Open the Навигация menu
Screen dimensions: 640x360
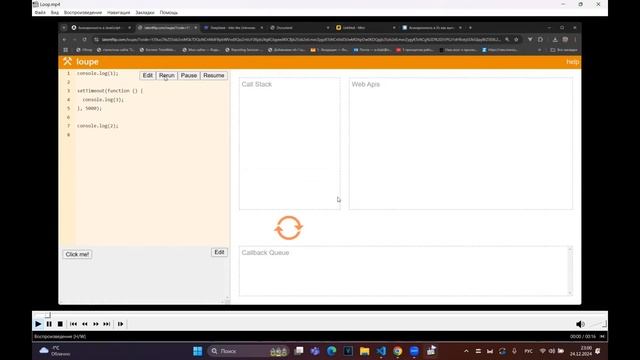pos(118,13)
